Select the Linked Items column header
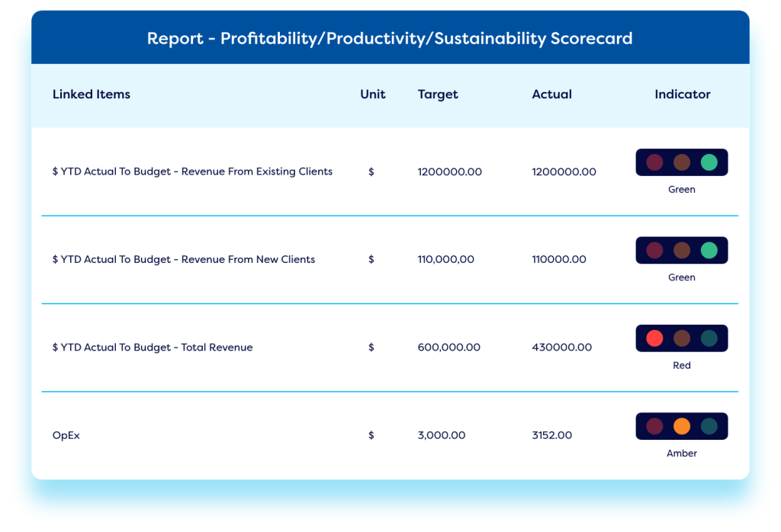This screenshot has height=532, width=781. [x=92, y=95]
